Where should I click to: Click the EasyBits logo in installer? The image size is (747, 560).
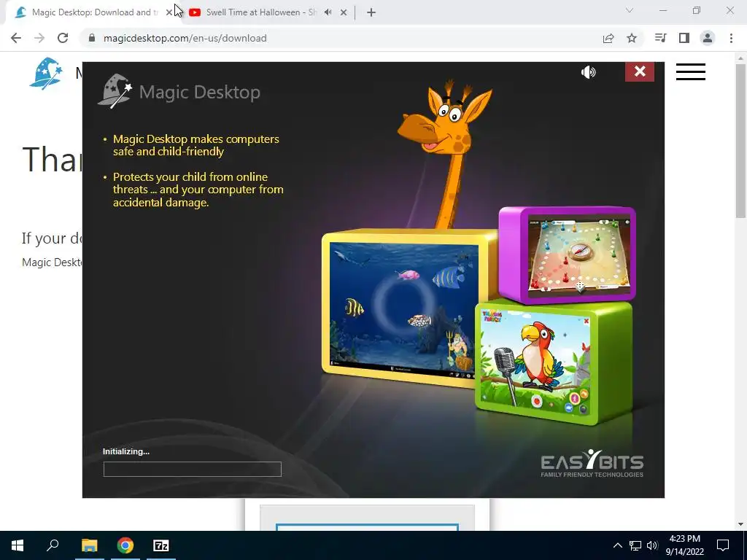592,463
